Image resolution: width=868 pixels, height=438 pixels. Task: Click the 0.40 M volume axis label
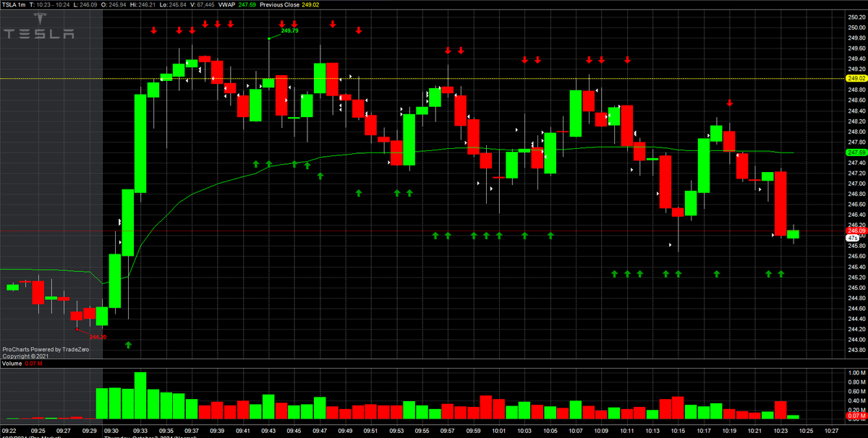point(856,400)
